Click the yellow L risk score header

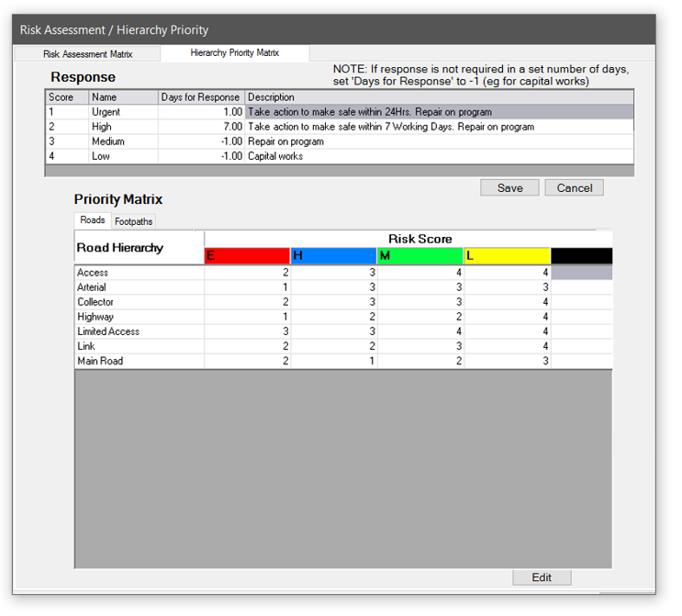coord(507,255)
